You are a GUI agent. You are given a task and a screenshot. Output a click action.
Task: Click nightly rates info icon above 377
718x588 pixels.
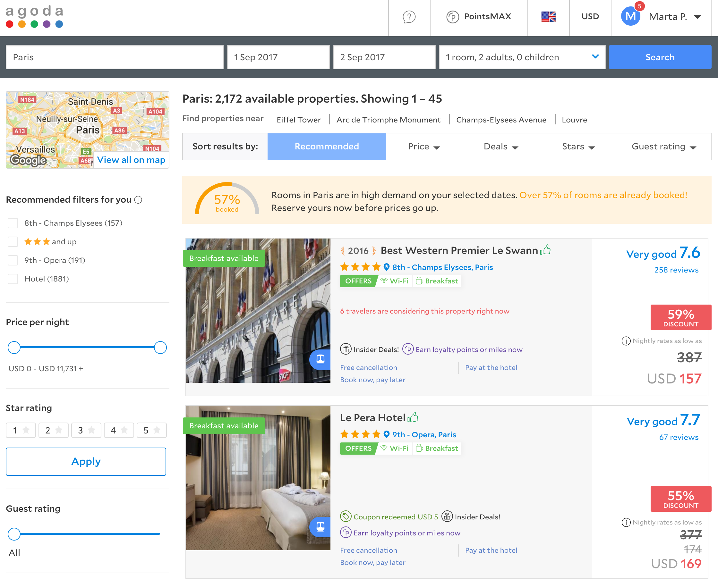[626, 522]
